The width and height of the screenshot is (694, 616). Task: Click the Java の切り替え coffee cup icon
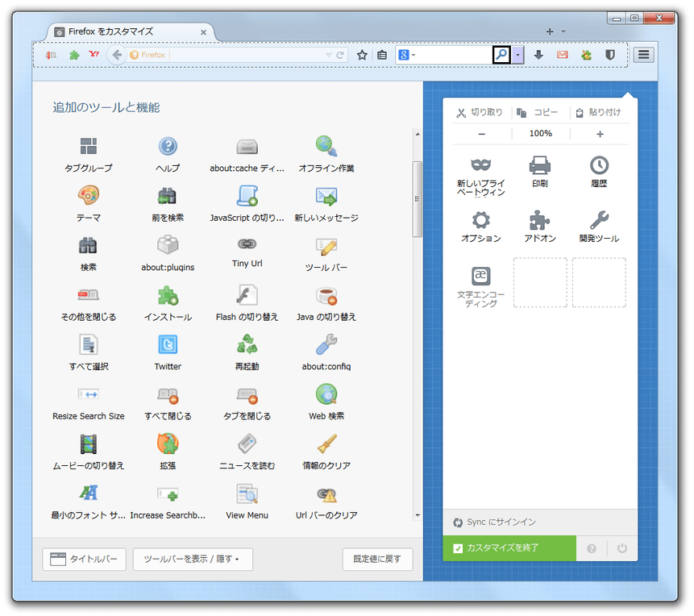(x=326, y=296)
